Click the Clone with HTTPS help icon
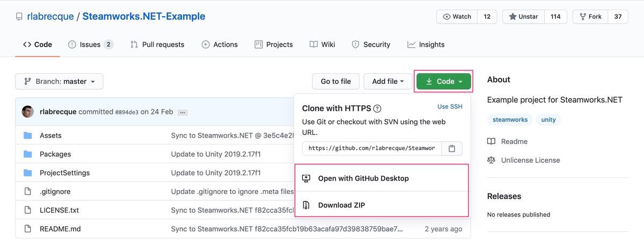Screen dimensions: 644x245 coord(377,108)
